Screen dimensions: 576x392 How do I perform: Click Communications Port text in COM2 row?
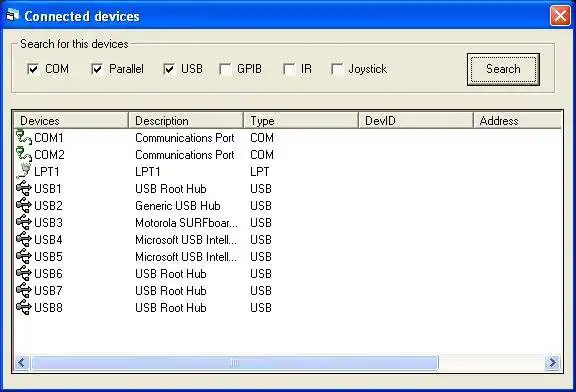coord(185,155)
